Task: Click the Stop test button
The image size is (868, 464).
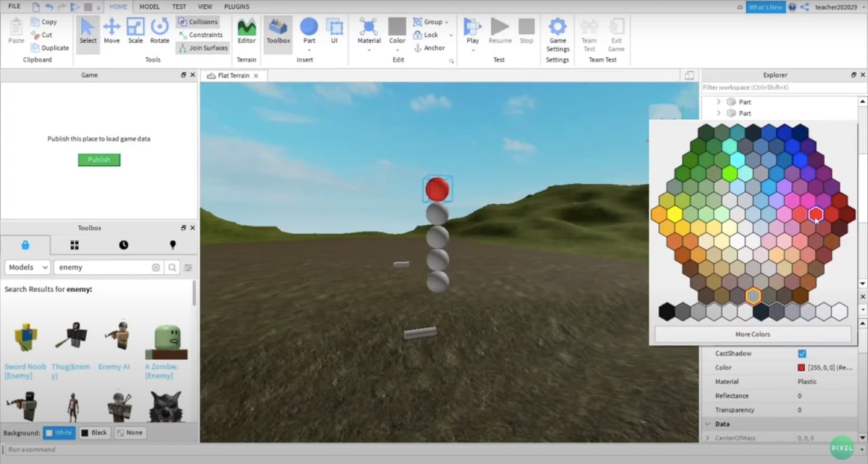Action: pos(526,31)
